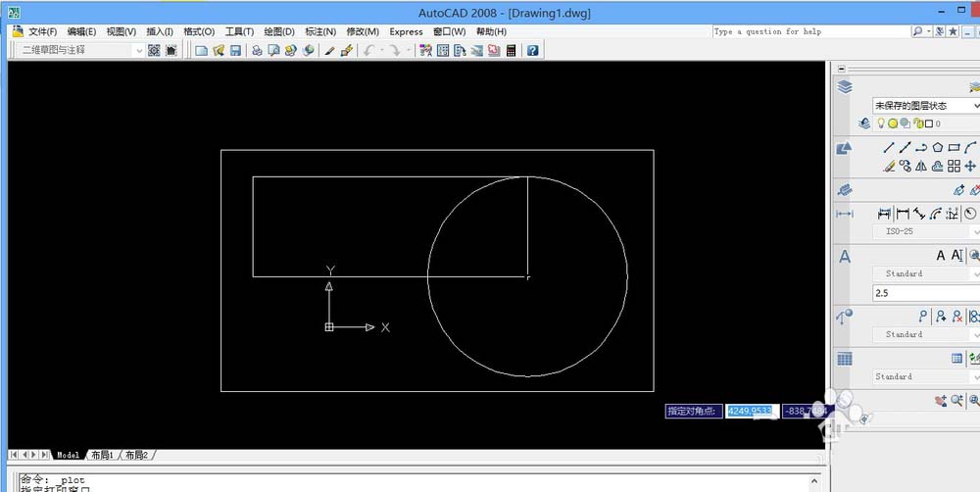Click the help question search box
The height and width of the screenshot is (492, 980).
tap(811, 31)
